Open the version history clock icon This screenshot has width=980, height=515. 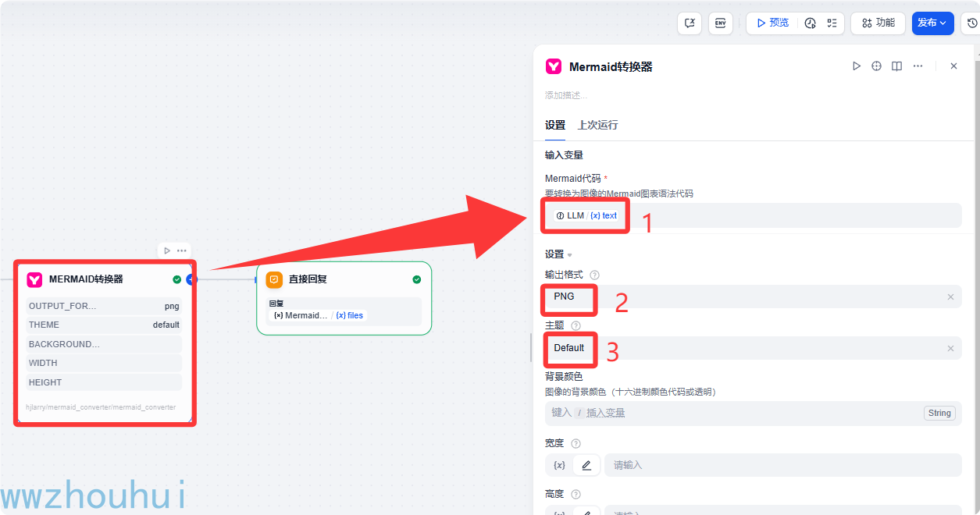tap(971, 23)
